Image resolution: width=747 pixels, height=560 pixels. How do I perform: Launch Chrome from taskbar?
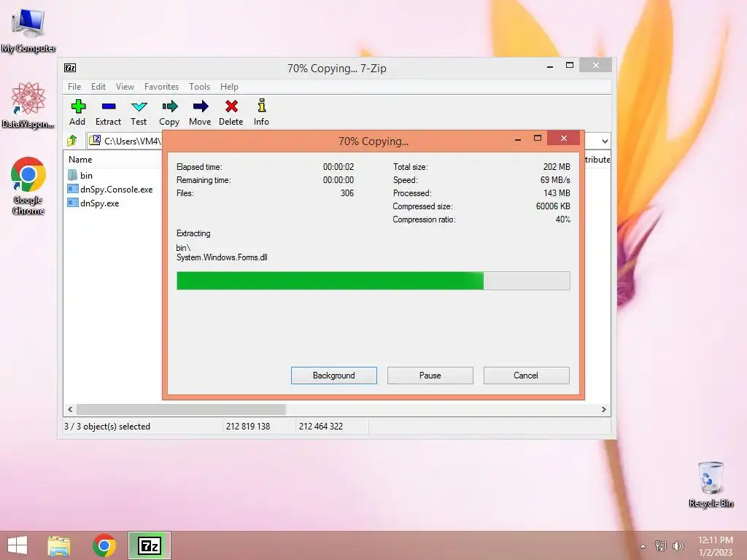[104, 545]
